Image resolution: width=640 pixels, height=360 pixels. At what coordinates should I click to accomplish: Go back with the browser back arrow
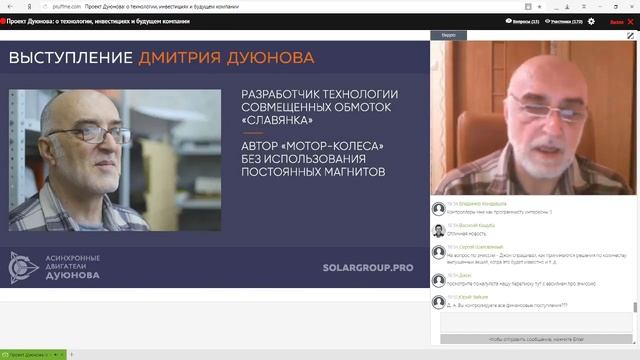pos(10,7)
